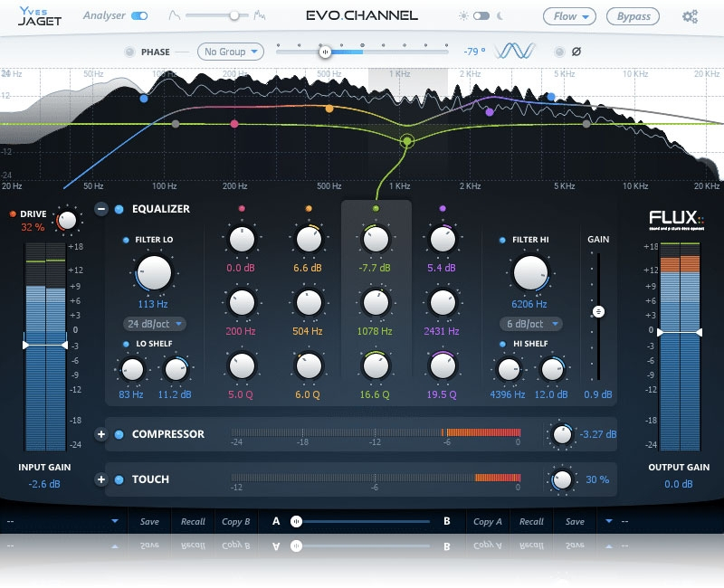Screen dimensions: 724x588
Task: Click Save for preset A
Action: (149, 522)
